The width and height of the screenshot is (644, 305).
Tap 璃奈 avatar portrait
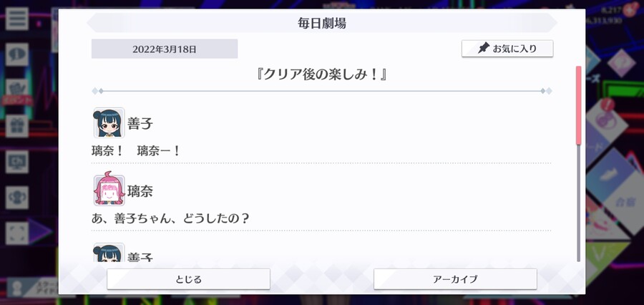pos(109,190)
